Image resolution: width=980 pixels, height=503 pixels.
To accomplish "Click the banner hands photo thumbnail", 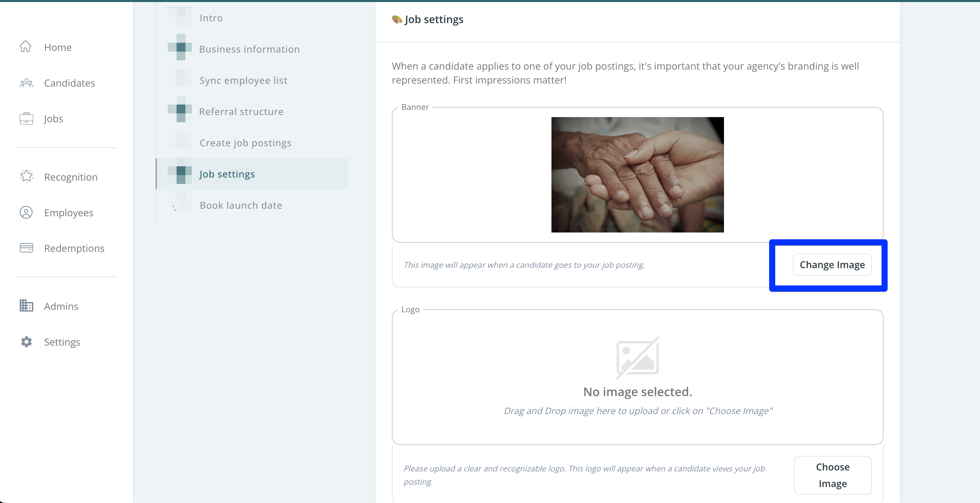I will coord(637,174).
